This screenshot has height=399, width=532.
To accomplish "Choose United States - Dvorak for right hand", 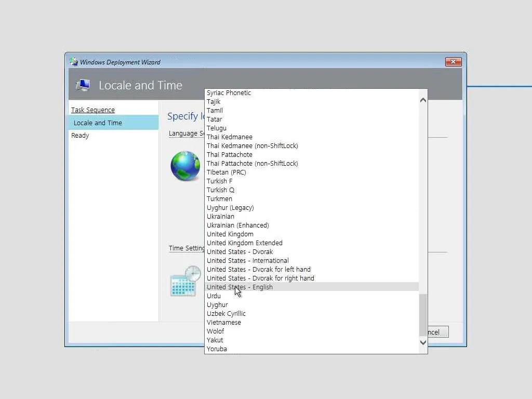I will pos(312,278).
